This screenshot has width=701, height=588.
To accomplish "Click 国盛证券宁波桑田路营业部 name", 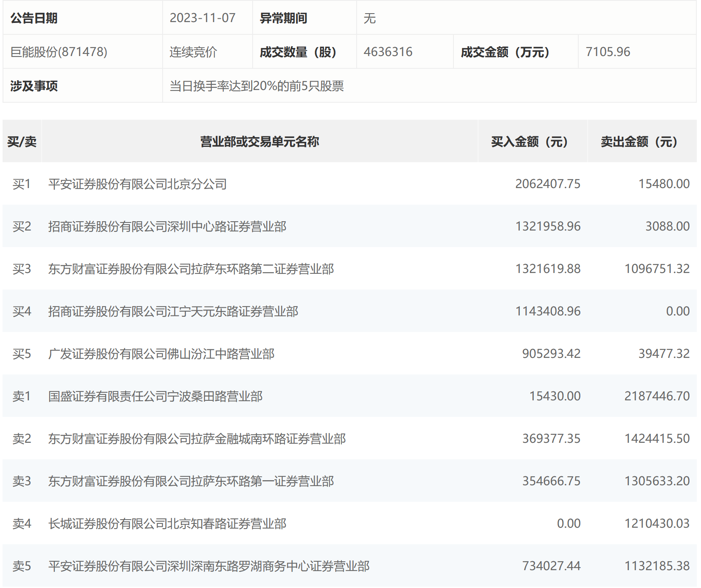I will (155, 396).
